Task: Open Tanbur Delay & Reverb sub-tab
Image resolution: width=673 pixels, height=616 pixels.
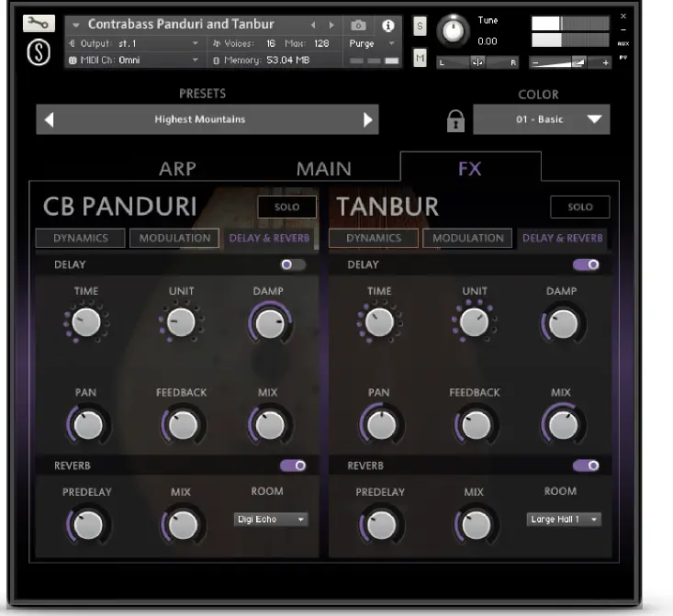Action: tap(562, 239)
